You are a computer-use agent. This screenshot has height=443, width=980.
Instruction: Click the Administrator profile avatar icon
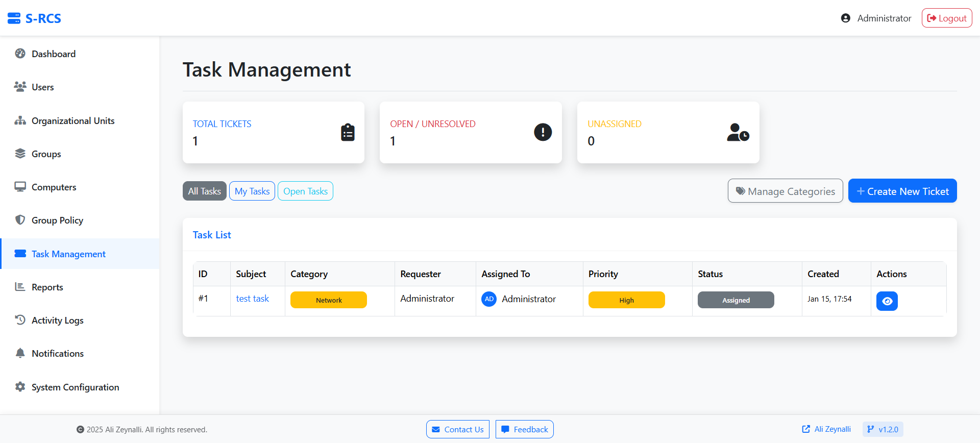pyautogui.click(x=846, y=18)
